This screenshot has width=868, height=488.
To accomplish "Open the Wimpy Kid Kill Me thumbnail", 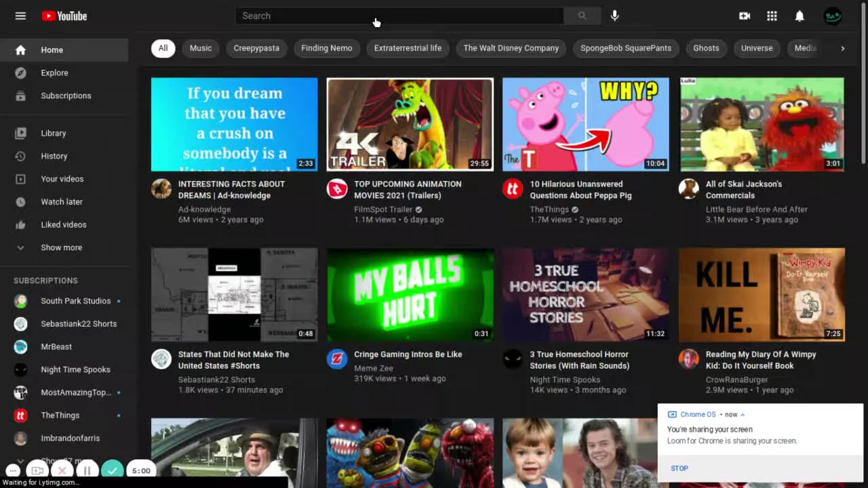I will pyautogui.click(x=762, y=295).
